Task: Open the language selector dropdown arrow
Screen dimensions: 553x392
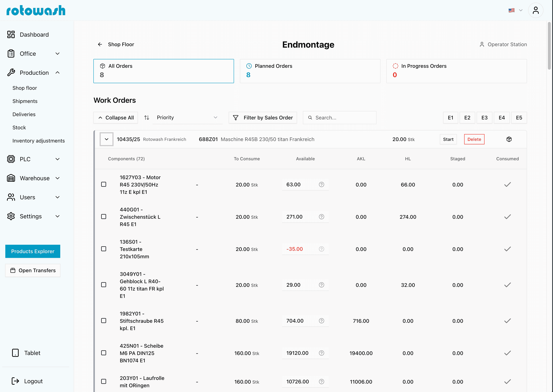Action: click(521, 10)
